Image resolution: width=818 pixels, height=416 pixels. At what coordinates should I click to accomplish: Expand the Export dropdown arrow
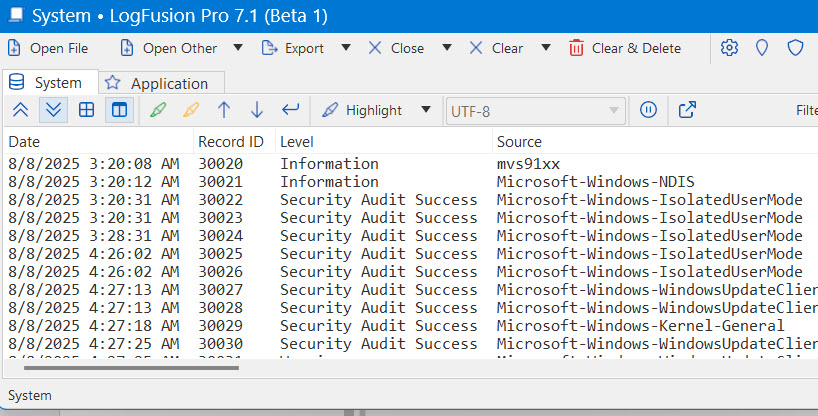click(x=345, y=47)
